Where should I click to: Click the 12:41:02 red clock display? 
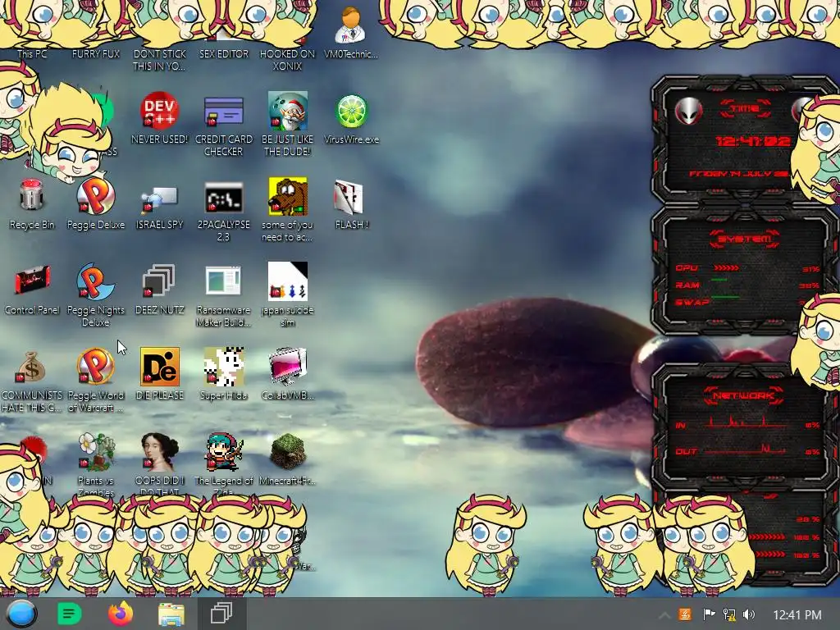(753, 141)
